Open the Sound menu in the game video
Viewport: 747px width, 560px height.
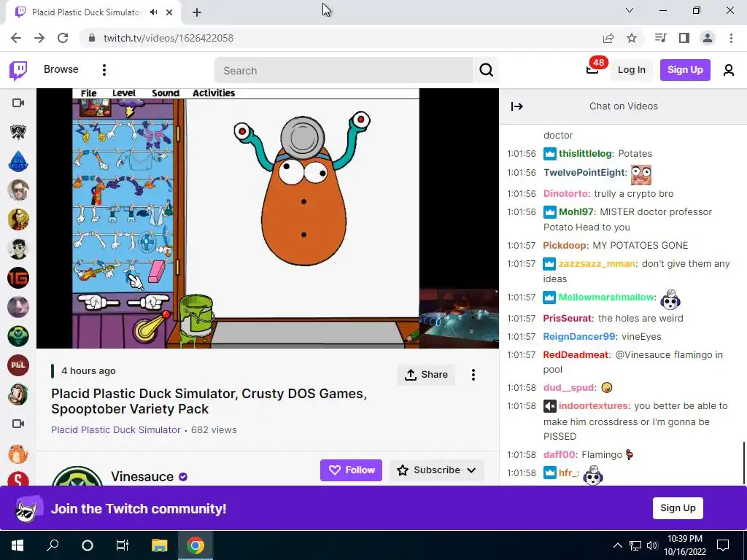pyautogui.click(x=166, y=93)
